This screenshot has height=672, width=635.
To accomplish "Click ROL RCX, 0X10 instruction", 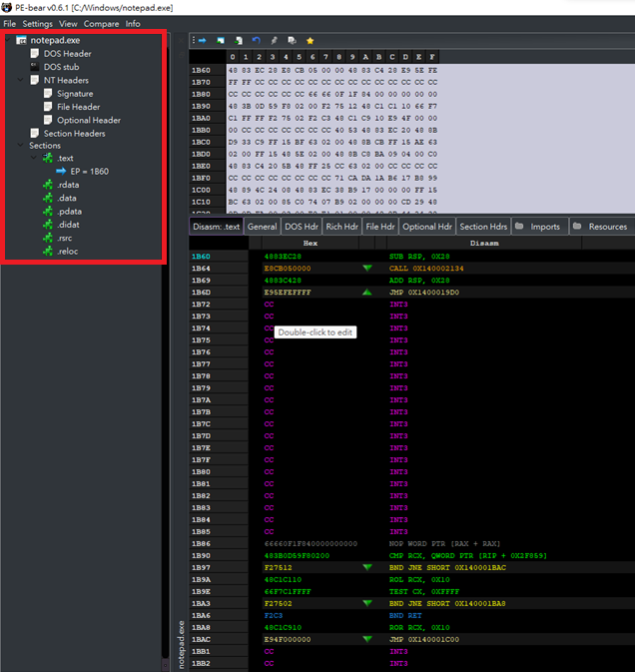I will coord(419,579).
